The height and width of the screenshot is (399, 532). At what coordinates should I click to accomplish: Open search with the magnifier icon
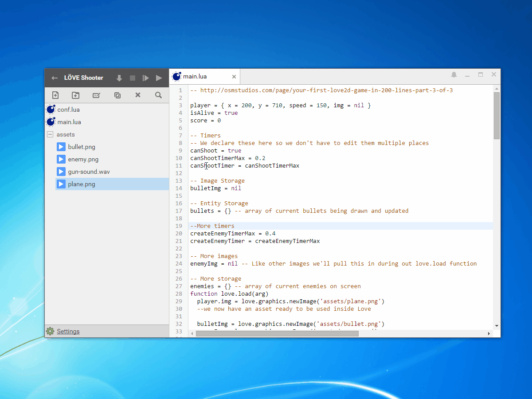tap(158, 95)
